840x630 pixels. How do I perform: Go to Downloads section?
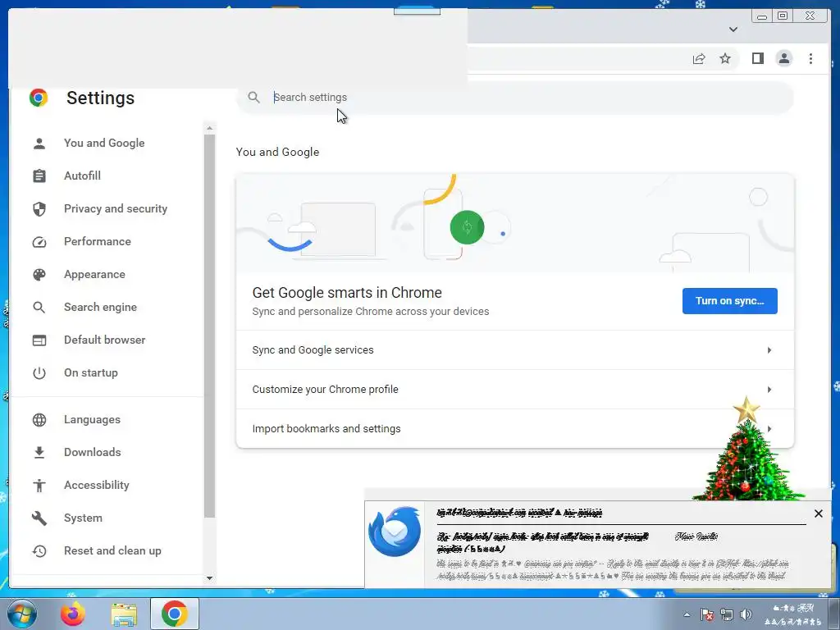click(92, 453)
